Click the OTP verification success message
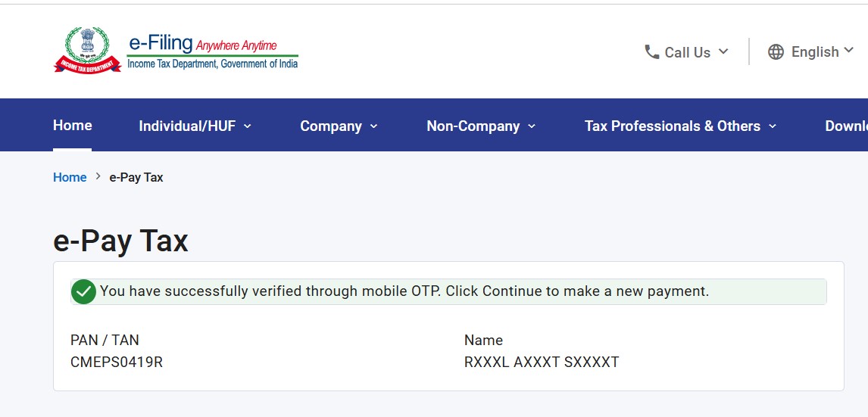This screenshot has height=417, width=868. pos(404,291)
